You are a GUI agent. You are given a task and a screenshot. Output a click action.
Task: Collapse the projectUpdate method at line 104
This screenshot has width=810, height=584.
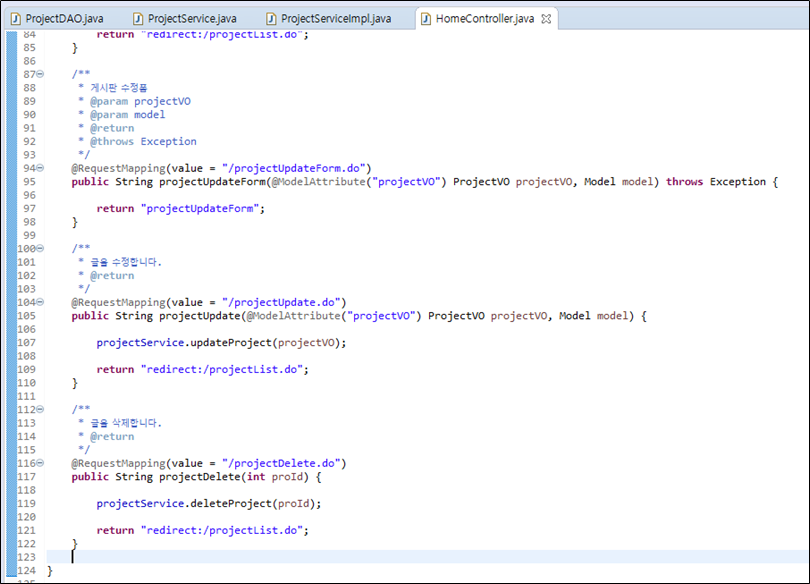point(40,302)
